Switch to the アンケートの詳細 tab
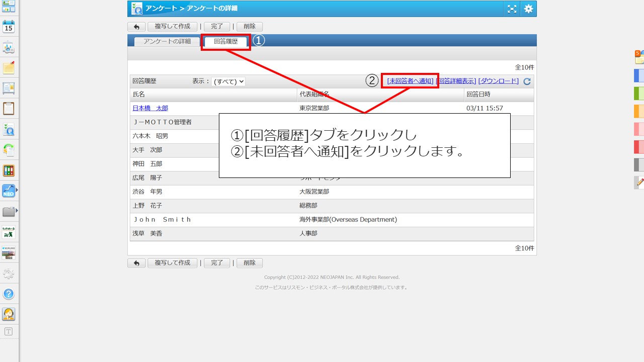The height and width of the screenshot is (362, 644). coord(167,41)
